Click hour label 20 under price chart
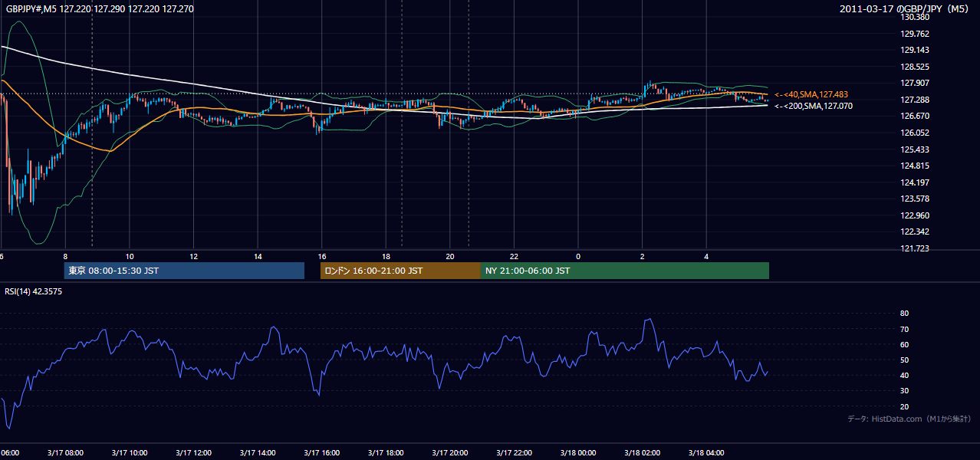This screenshot has height=460, width=980. [450, 256]
